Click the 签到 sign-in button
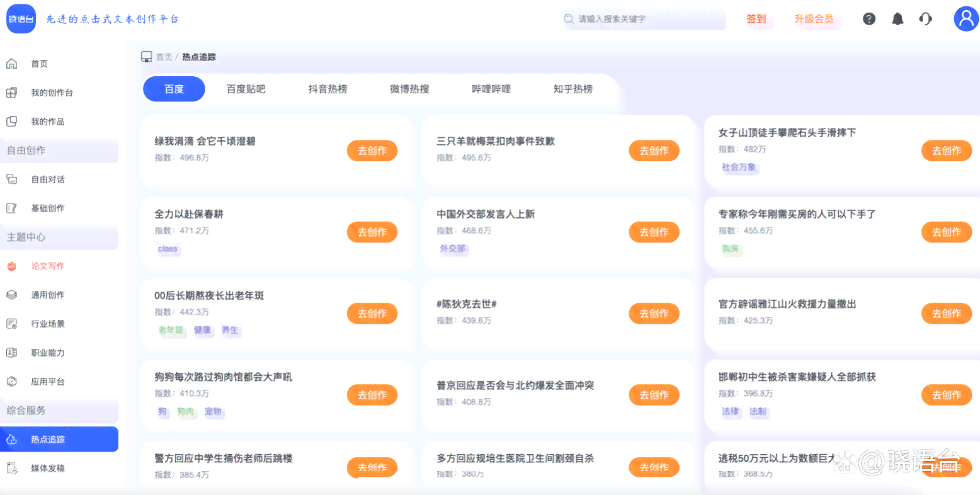This screenshot has width=980, height=495. pyautogui.click(x=756, y=19)
